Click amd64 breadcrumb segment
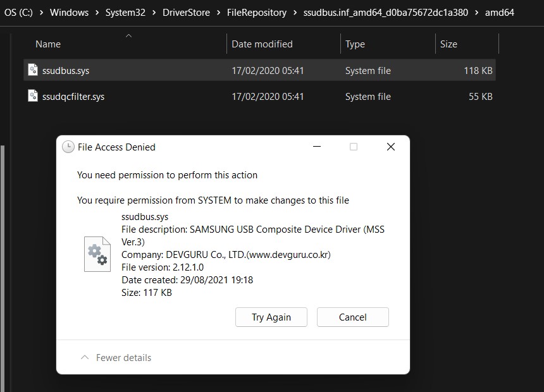Viewport: 544px width, 392px height. [499, 13]
